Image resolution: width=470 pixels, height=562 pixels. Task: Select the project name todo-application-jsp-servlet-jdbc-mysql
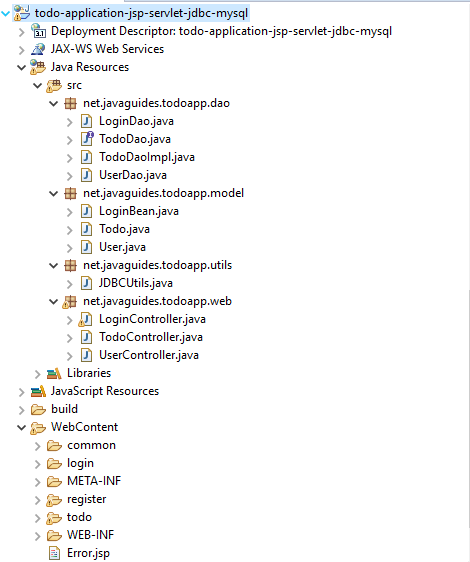pyautogui.click(x=141, y=13)
